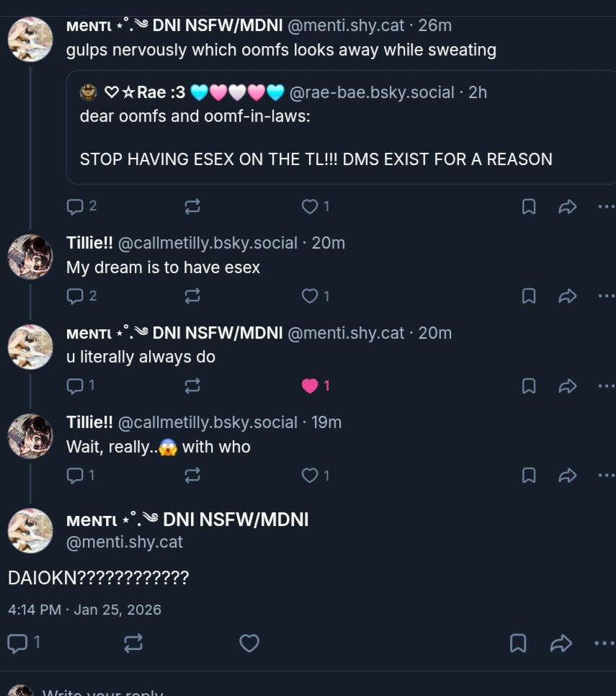
Task: Repost the main DAIOKN post
Action: point(133,643)
